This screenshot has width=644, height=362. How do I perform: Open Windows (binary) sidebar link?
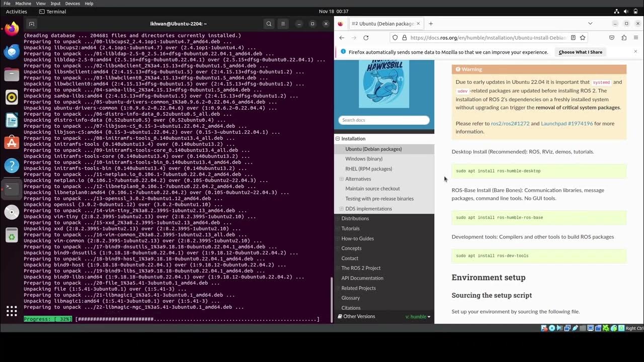364,159
